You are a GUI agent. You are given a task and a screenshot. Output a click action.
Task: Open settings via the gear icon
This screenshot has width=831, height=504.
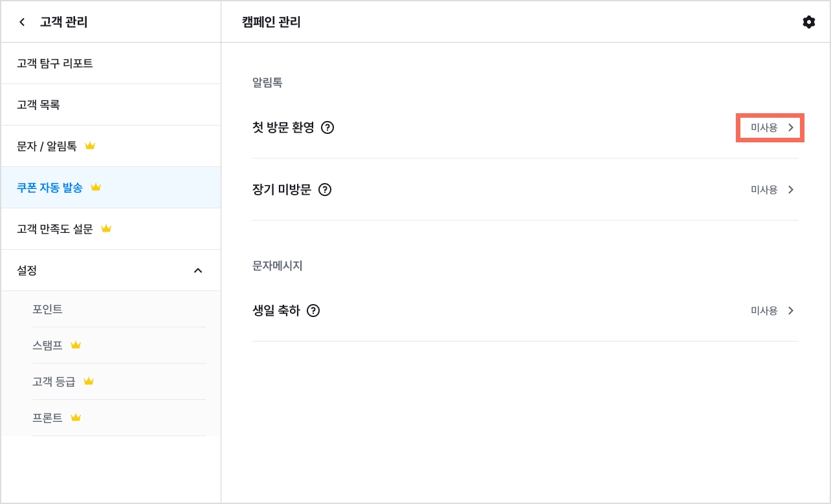(x=808, y=23)
